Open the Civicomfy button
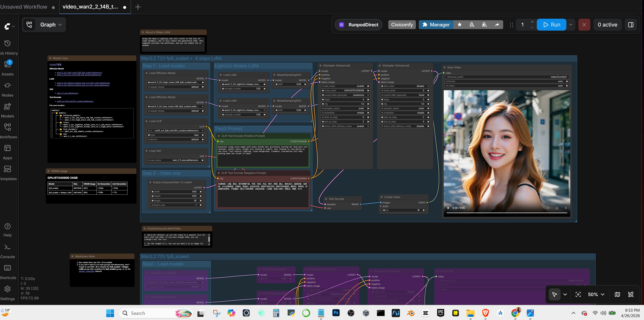644x320 pixels. pyautogui.click(x=402, y=24)
